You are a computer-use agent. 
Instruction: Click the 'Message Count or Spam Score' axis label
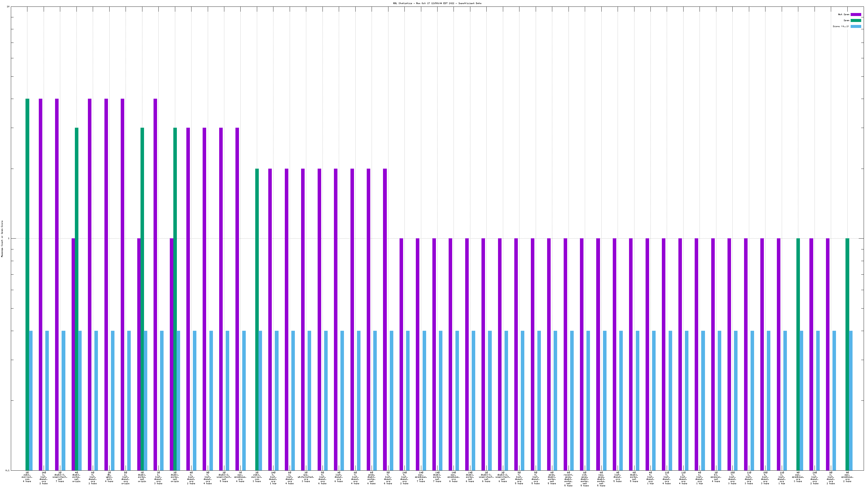tap(2, 239)
